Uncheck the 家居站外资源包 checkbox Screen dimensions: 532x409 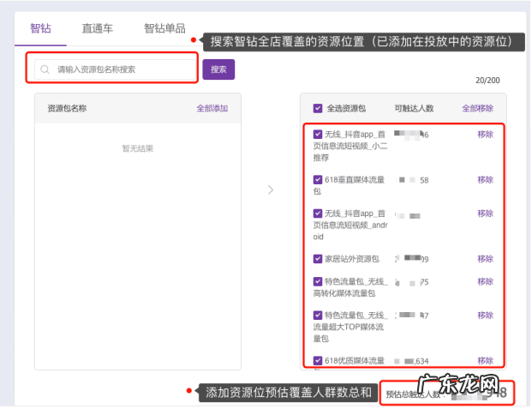click(318, 259)
